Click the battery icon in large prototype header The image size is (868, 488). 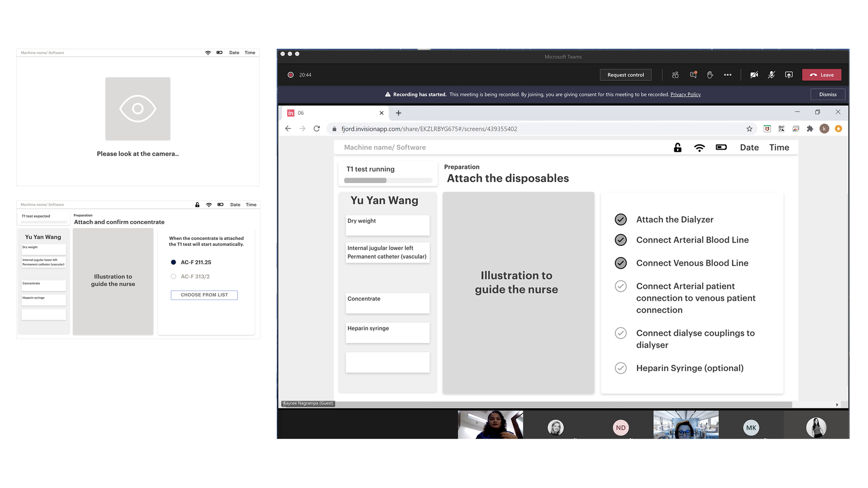pos(721,148)
